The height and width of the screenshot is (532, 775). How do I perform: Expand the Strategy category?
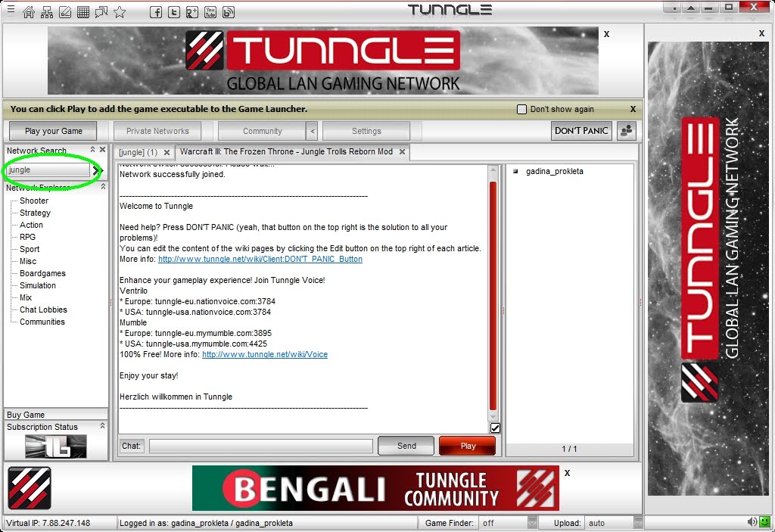(35, 213)
